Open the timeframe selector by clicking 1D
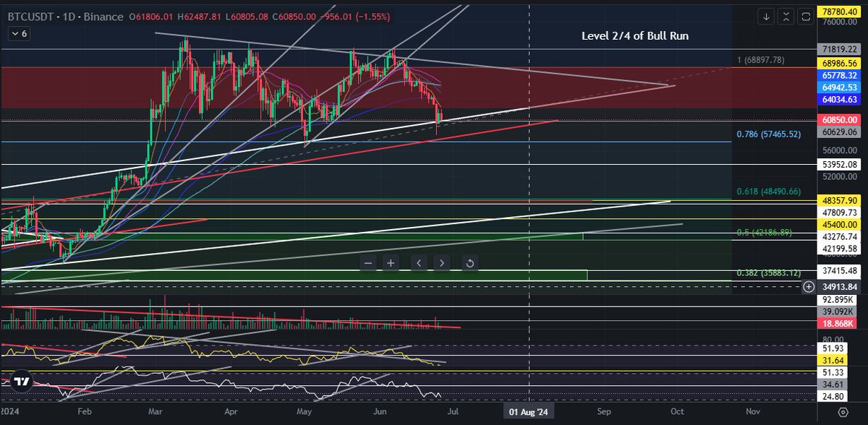Viewport: 868px width, 425px height. (x=69, y=16)
